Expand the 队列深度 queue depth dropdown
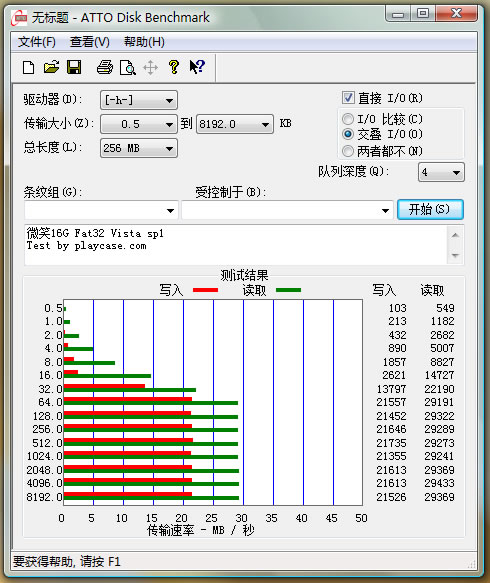 coord(441,172)
